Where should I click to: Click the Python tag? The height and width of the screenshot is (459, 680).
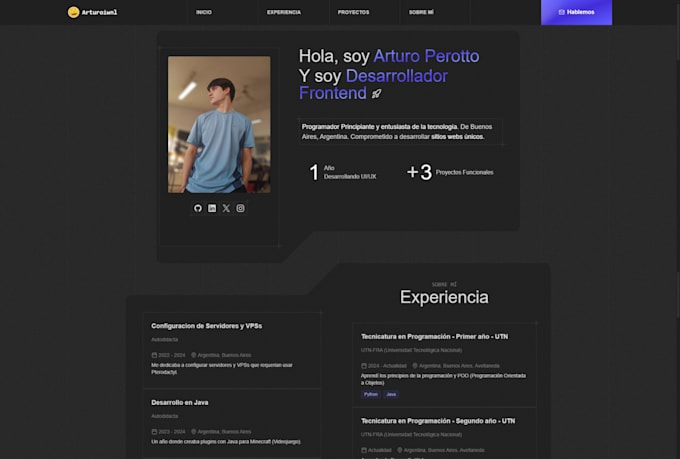click(371, 394)
